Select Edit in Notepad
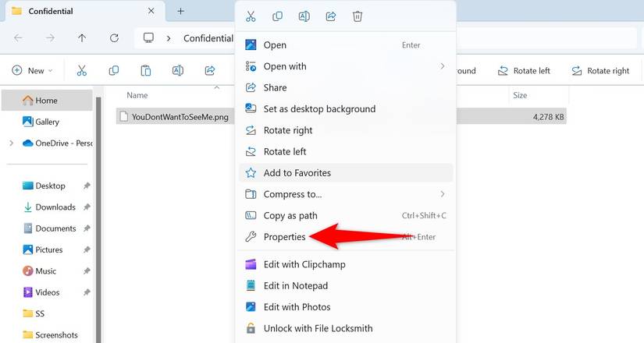644x343 pixels. [x=346, y=286]
